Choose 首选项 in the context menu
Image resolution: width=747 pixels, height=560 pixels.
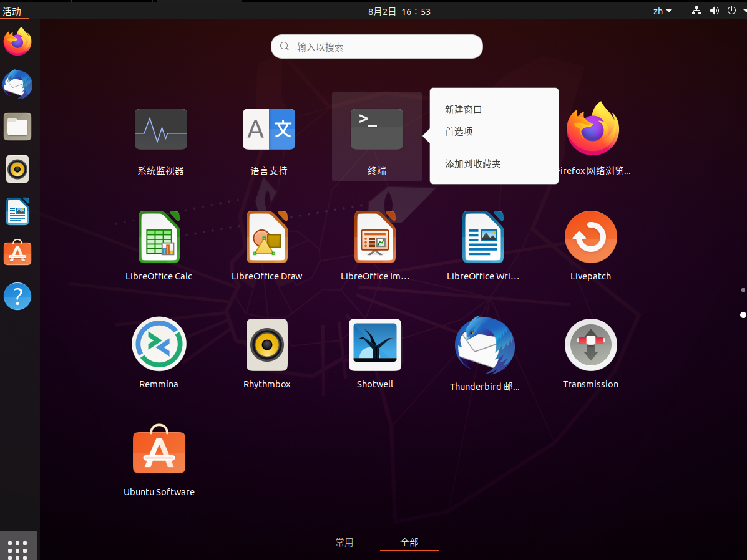(x=459, y=132)
